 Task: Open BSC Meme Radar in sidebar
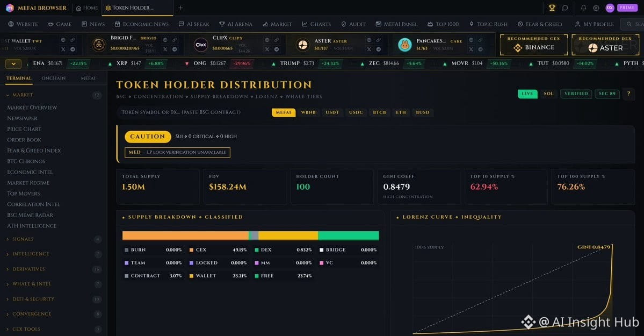coord(30,215)
